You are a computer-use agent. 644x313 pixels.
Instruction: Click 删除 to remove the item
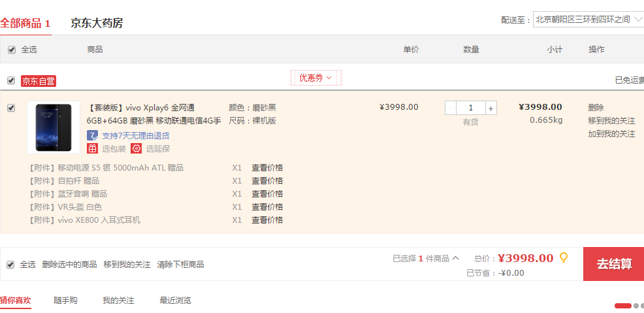click(596, 108)
